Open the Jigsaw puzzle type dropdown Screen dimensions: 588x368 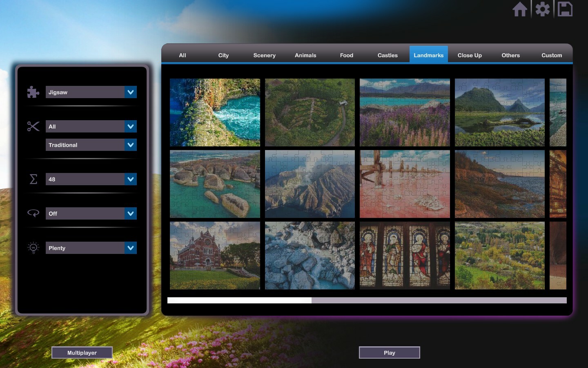pyautogui.click(x=91, y=92)
